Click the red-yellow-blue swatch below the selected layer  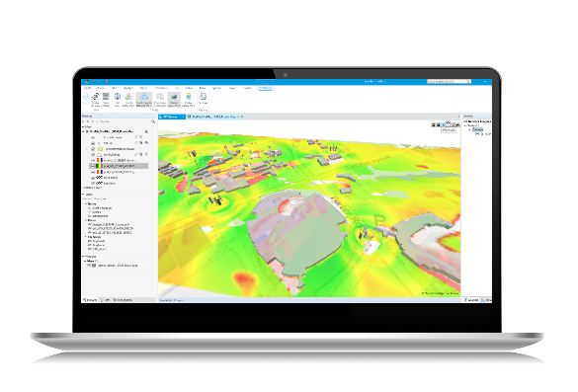100,172
